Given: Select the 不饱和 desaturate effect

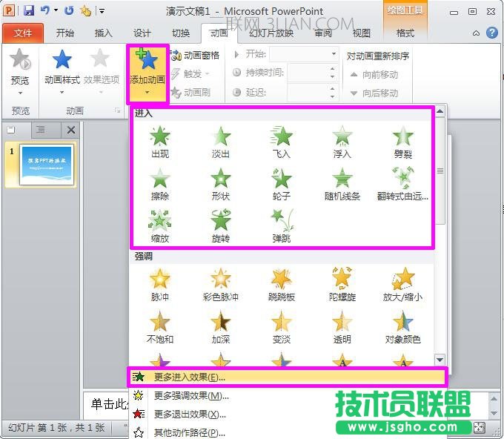Looking at the screenshot, I should click(160, 327).
